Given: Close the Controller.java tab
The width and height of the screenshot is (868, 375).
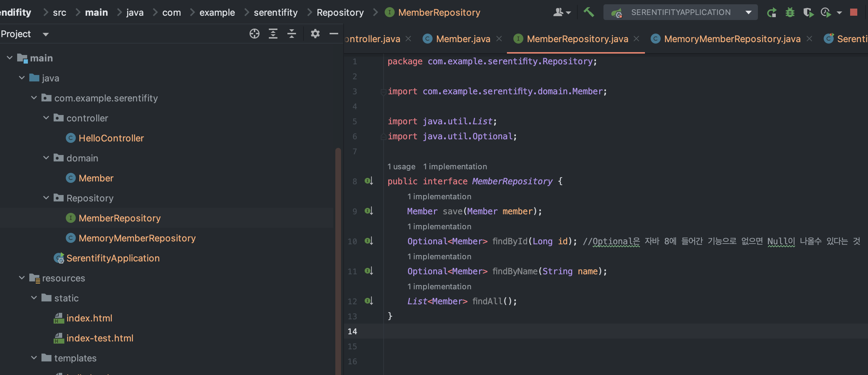Looking at the screenshot, I should coord(408,39).
